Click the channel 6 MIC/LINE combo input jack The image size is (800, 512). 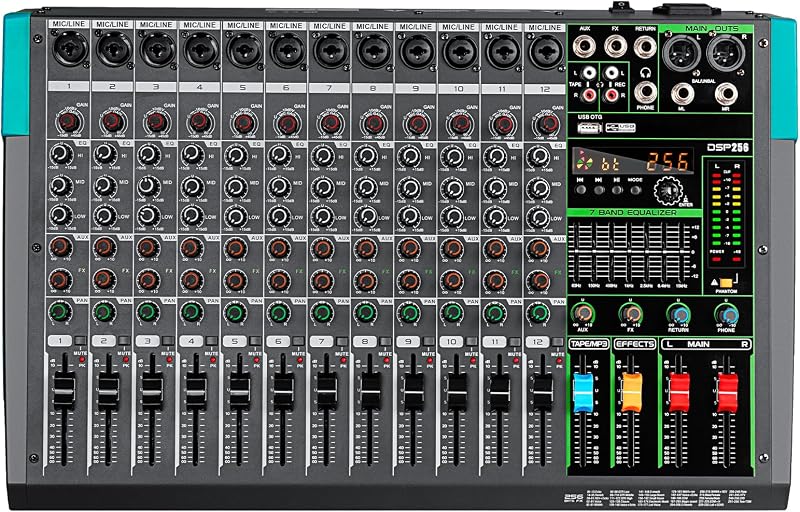[286, 50]
